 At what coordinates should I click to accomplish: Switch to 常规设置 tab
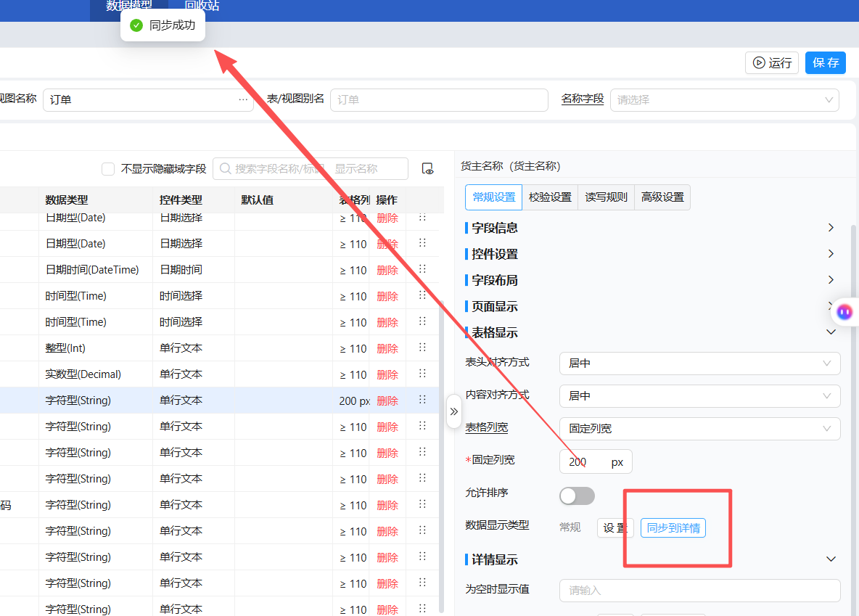tap(493, 197)
